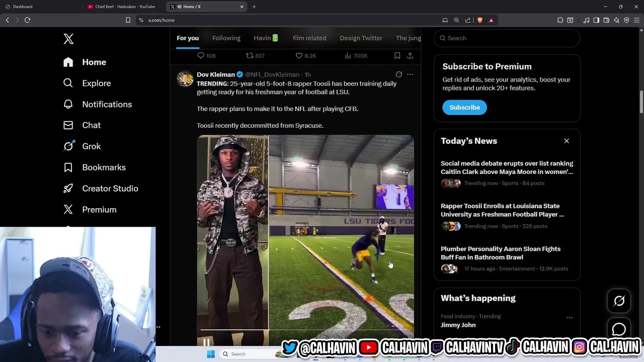Open Brave Shields lion icon

[479, 20]
